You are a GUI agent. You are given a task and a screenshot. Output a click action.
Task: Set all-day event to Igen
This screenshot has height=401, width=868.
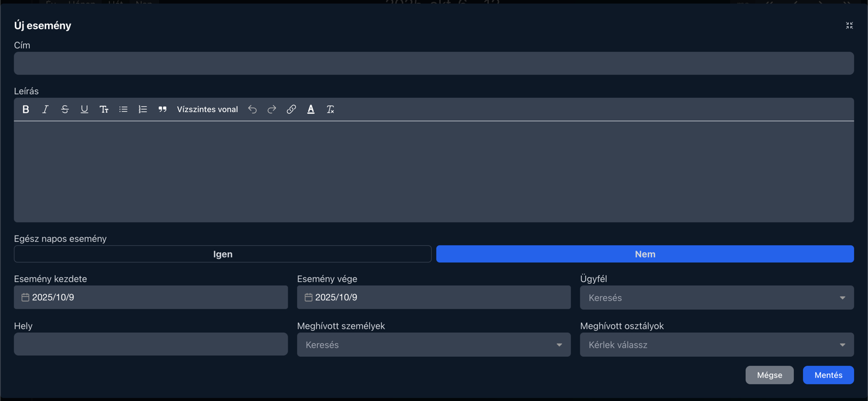[x=223, y=254]
